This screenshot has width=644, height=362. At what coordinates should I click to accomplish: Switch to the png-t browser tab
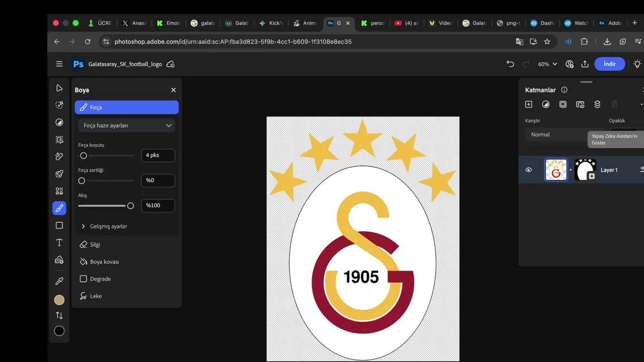tap(508, 23)
